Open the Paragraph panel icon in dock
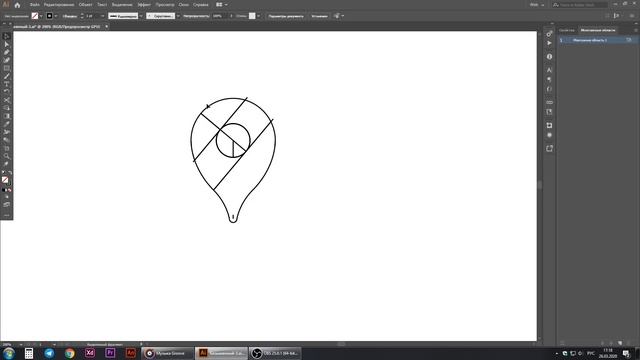 click(549, 80)
